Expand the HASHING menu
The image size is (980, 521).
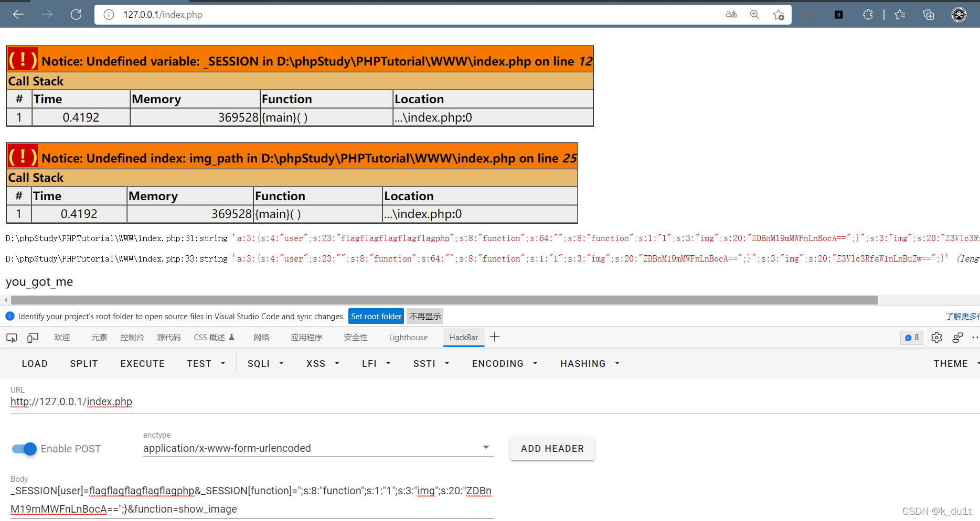tap(590, 364)
